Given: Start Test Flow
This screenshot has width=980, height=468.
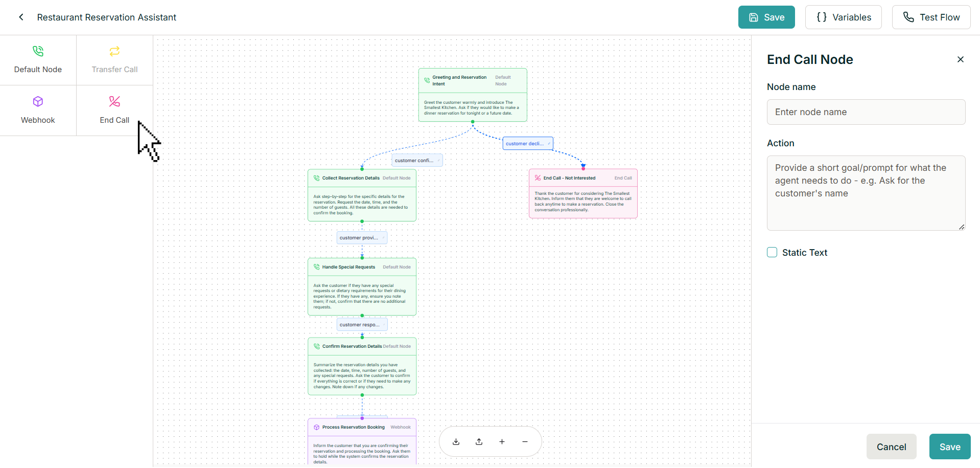Looking at the screenshot, I should tap(931, 17).
